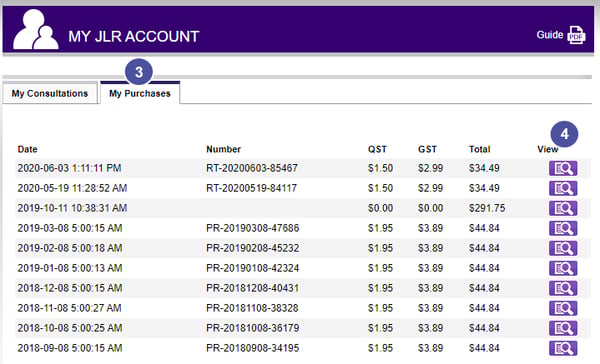Click the My JLR Account user icon
This screenshot has width=600, height=364.
[x=36, y=29]
